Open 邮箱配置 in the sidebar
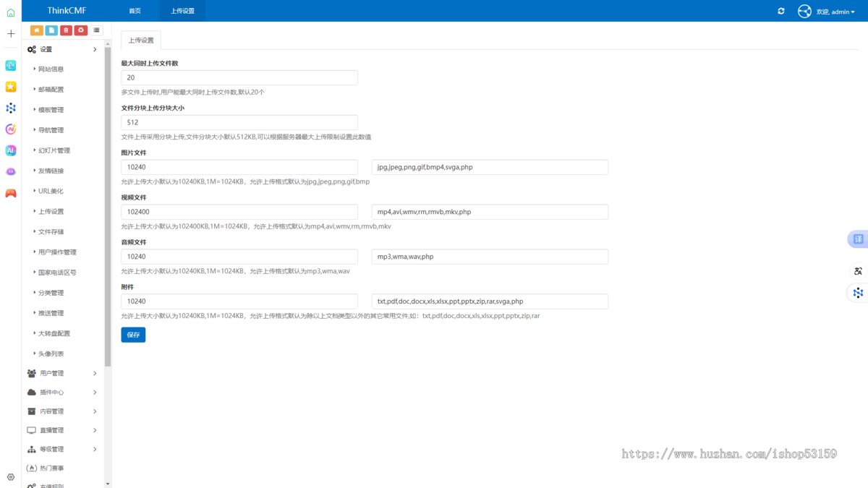The width and height of the screenshot is (868, 488). pyautogui.click(x=51, y=90)
